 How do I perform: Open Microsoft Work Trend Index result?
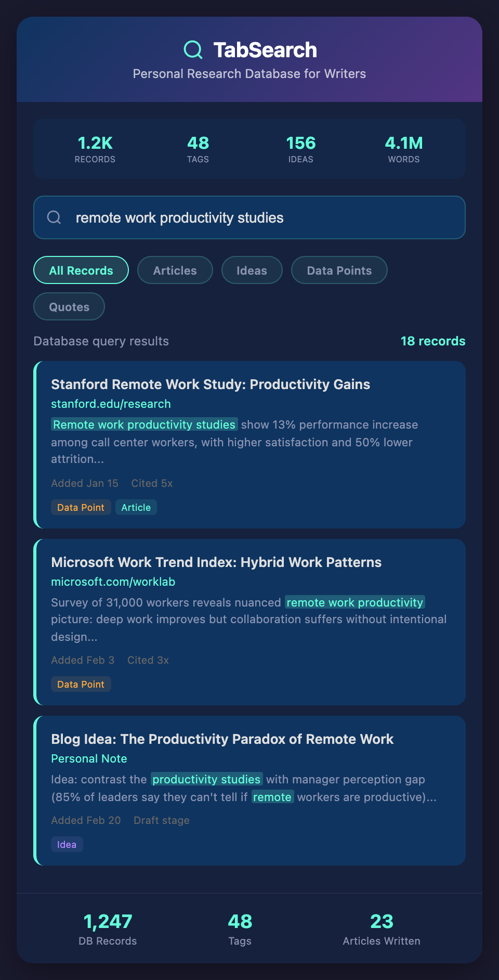(216, 562)
